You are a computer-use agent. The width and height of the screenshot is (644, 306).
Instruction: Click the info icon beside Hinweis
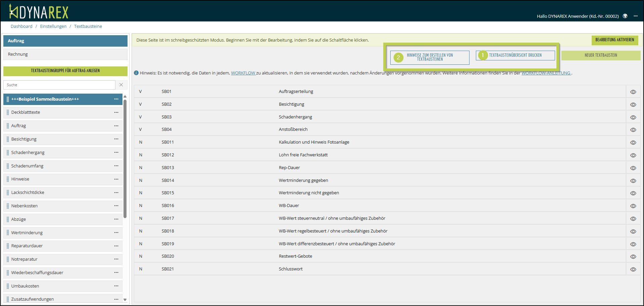pyautogui.click(x=136, y=73)
